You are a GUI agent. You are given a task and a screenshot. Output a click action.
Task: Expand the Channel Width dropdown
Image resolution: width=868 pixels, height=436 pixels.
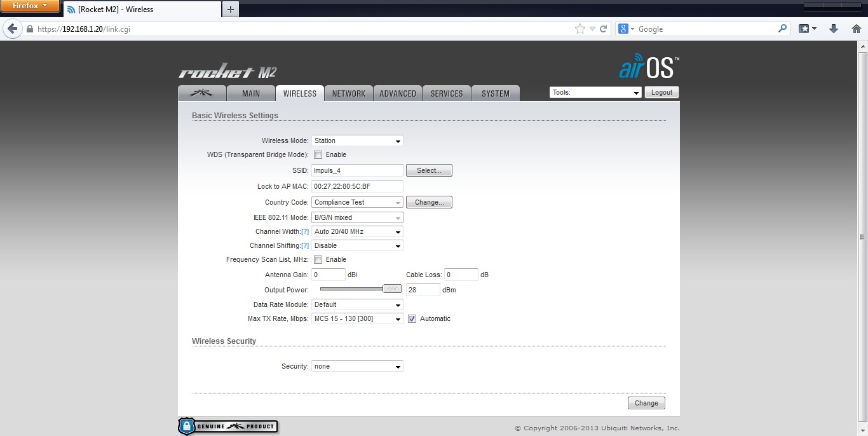(x=357, y=231)
